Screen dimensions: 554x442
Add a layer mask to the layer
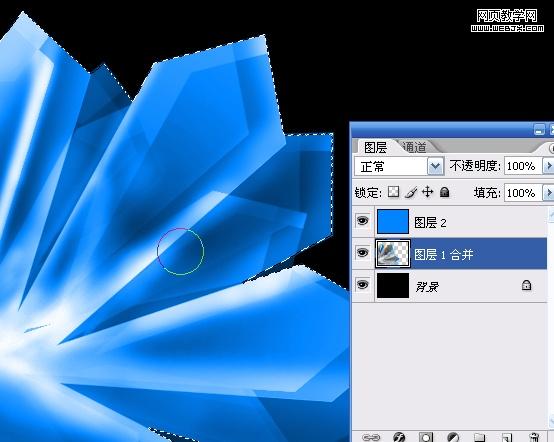[426, 437]
